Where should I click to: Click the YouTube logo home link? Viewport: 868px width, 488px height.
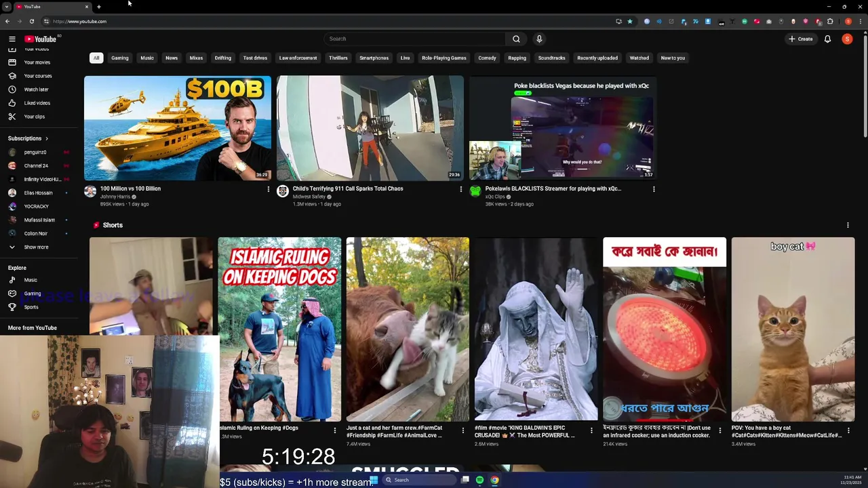(41, 39)
